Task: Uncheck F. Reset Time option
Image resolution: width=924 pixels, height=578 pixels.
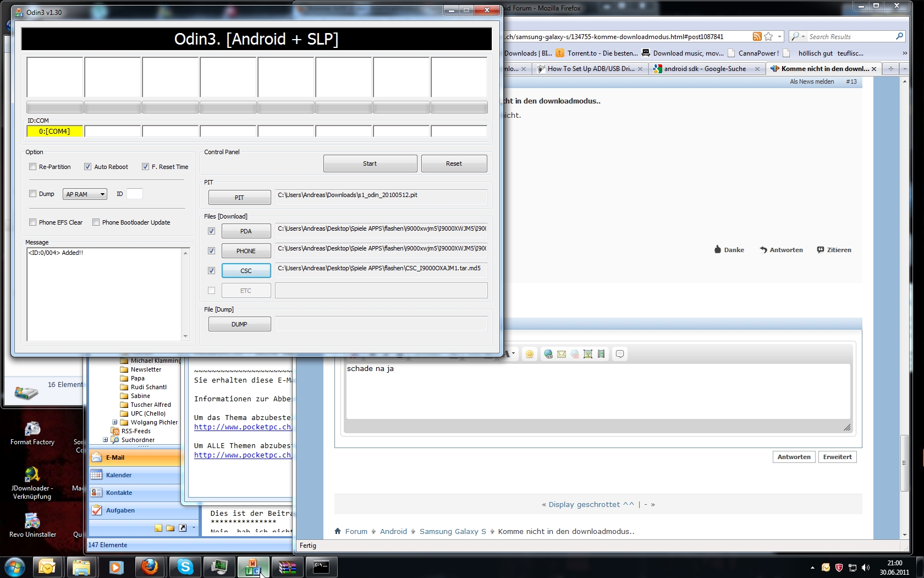Action: click(145, 167)
